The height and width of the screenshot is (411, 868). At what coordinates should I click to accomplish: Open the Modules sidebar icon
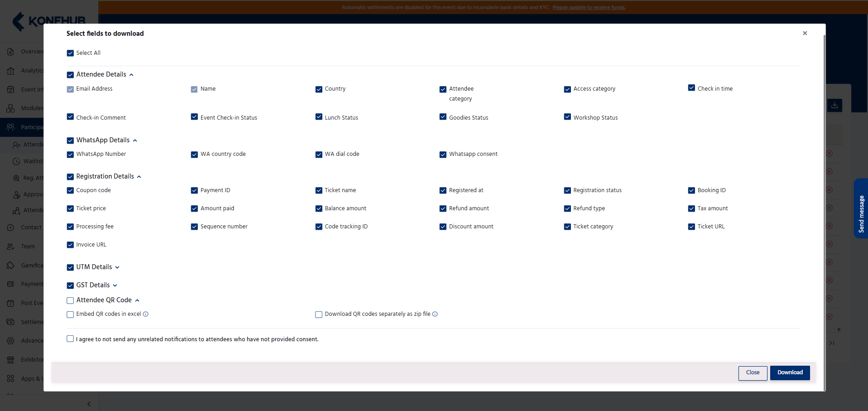[x=11, y=108]
